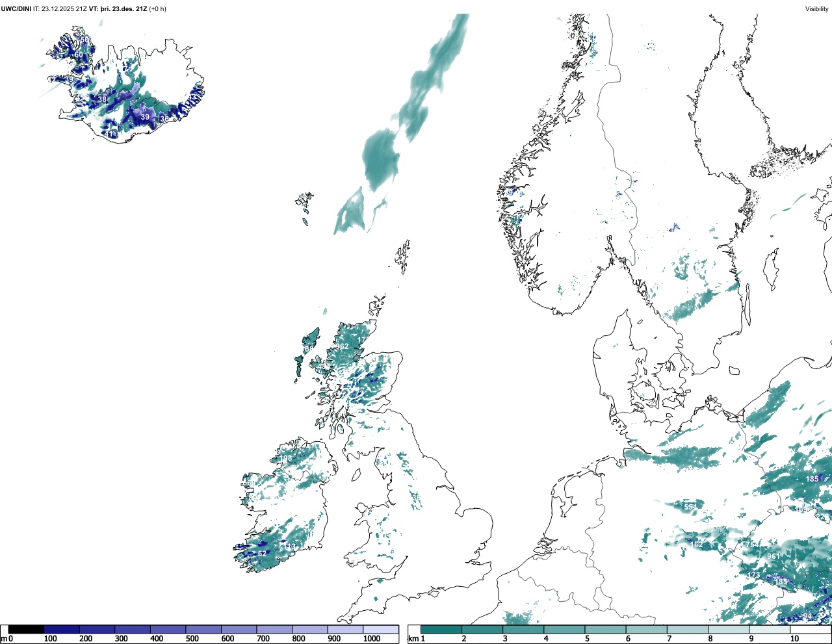
Task: Click the "38" value over central Iceland
Action: [102, 99]
